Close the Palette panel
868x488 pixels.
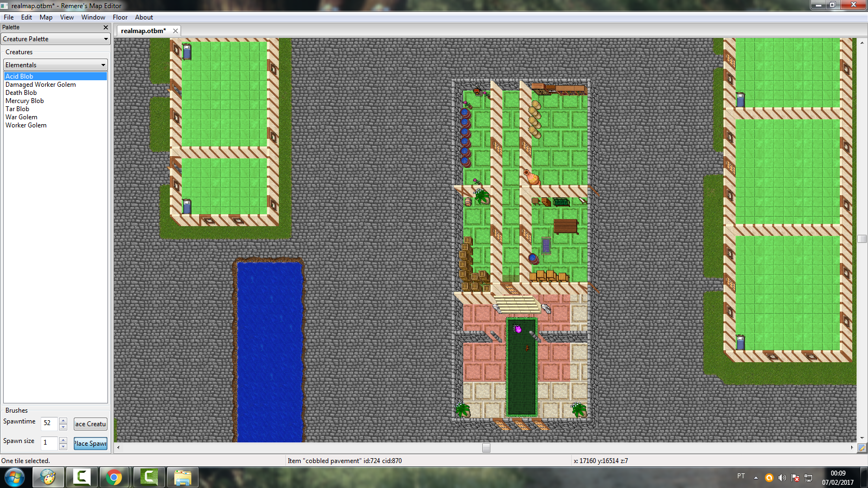[106, 27]
